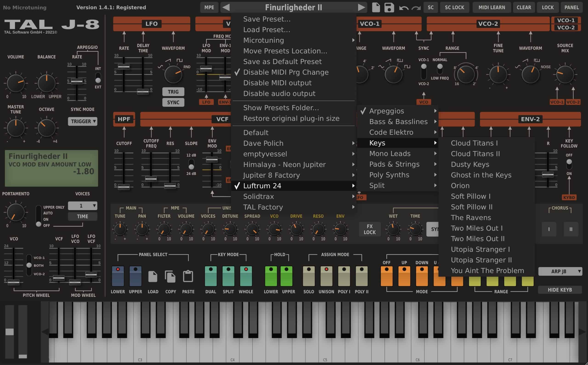Undo the last change
The width and height of the screenshot is (588, 365).
(x=404, y=8)
